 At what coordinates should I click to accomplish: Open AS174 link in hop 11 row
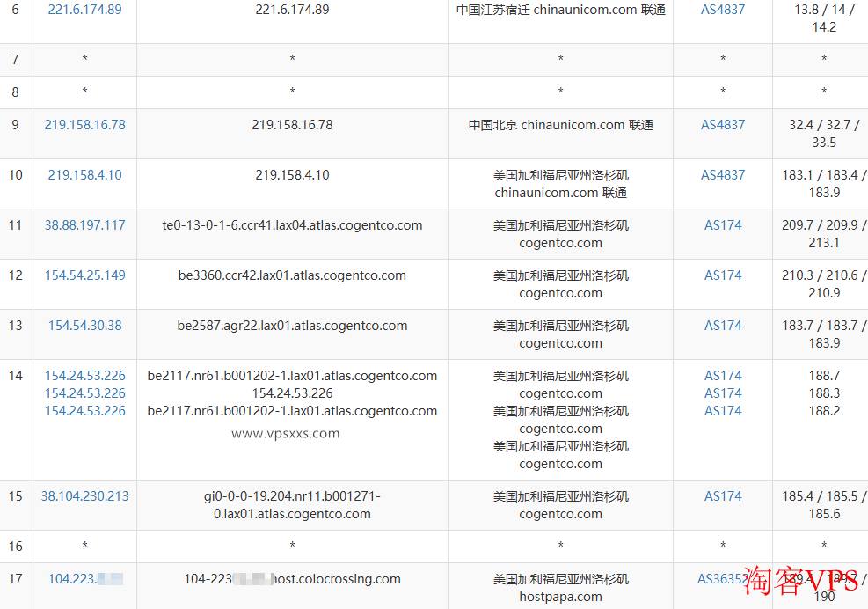pyautogui.click(x=722, y=225)
